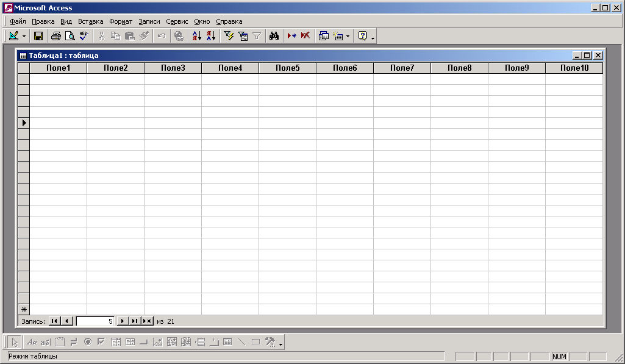Delete the record with the red X icon
This screenshot has width=625, height=364.
point(305,36)
